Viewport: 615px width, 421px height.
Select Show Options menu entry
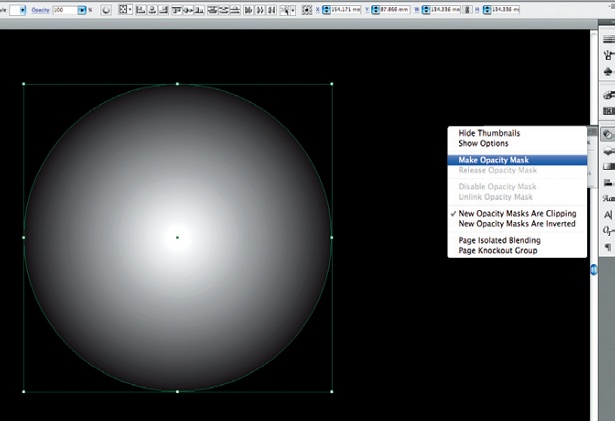[x=483, y=143]
